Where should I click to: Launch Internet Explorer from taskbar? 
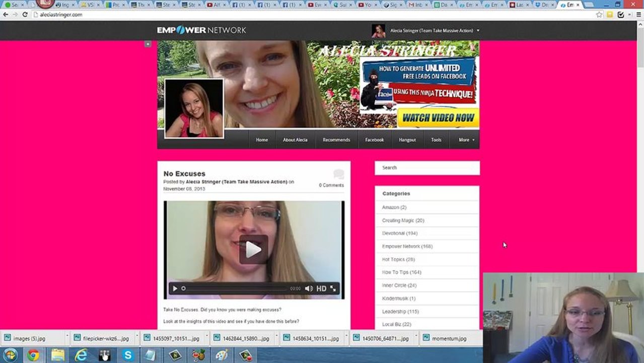coord(81,355)
